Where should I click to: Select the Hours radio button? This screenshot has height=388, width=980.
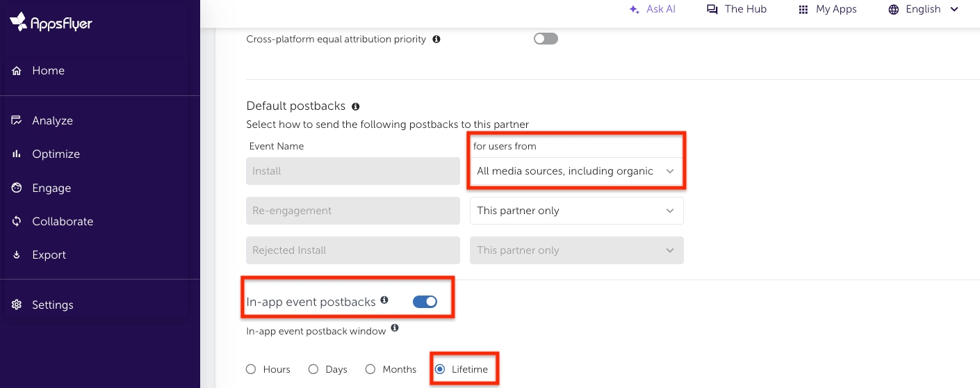[x=251, y=369]
